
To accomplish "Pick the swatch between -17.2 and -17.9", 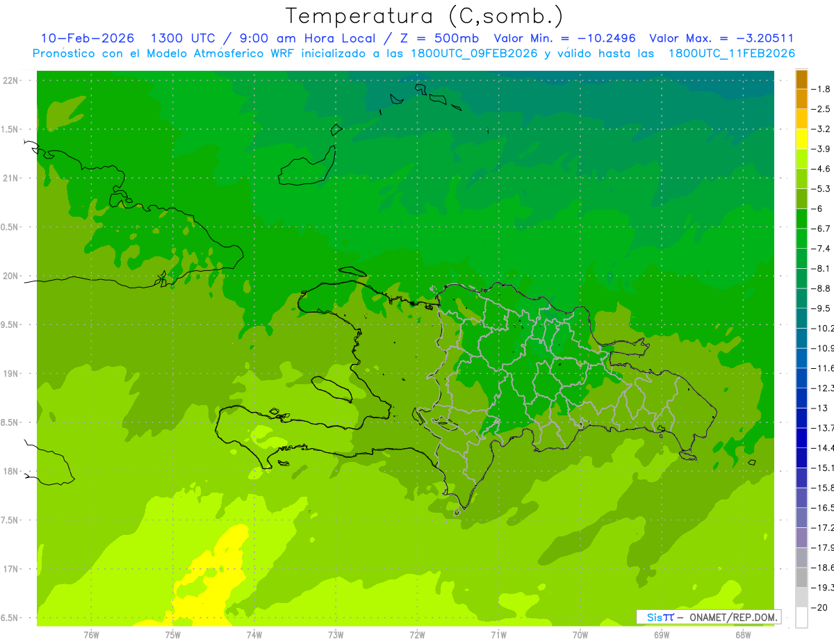I will (x=801, y=537).
